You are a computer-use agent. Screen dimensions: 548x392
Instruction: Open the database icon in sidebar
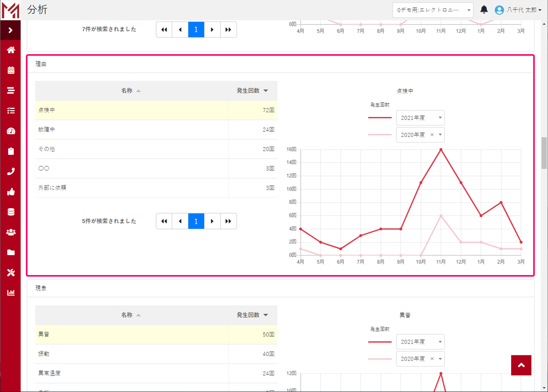click(x=11, y=212)
